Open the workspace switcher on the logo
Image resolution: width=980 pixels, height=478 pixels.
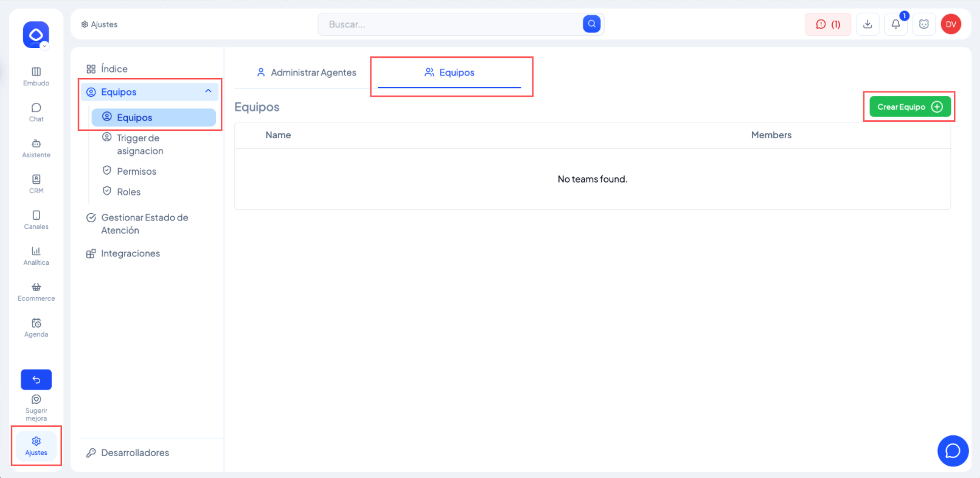36,35
